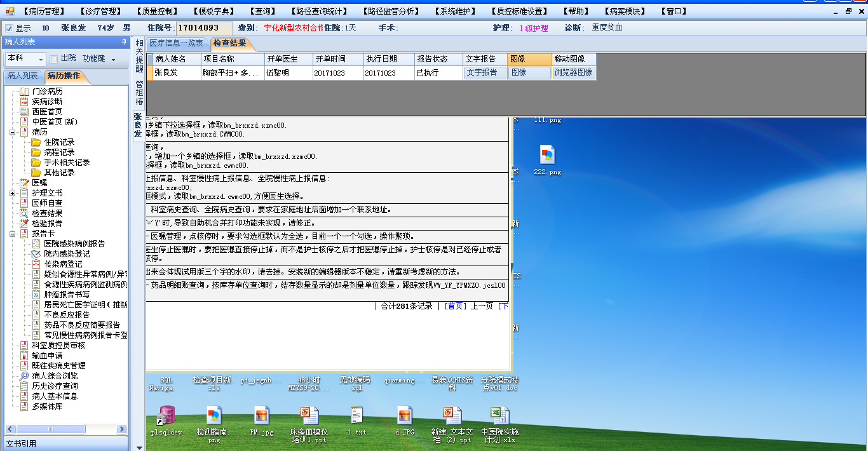
Task: Open the 门诊病历 book icon
Action: 24,91
